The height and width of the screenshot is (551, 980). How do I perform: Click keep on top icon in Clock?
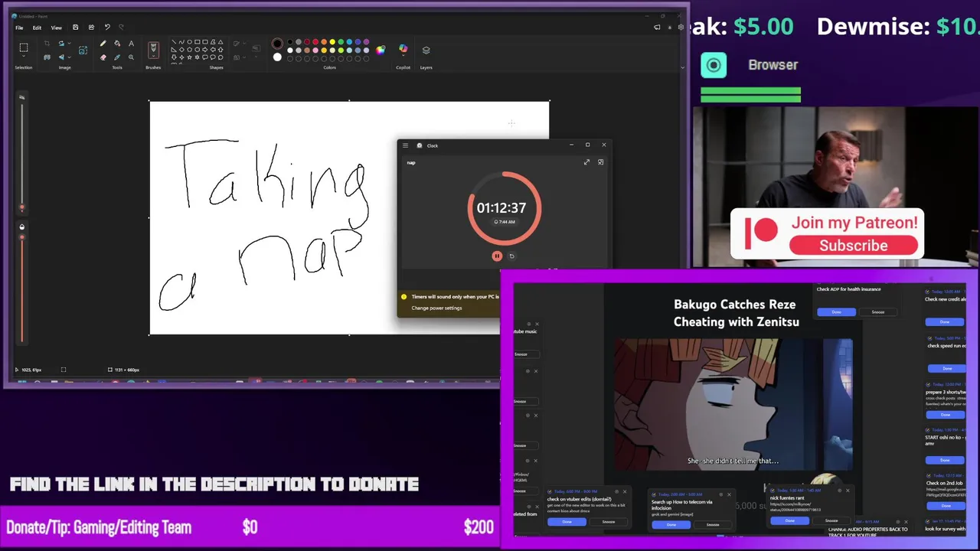coord(600,162)
